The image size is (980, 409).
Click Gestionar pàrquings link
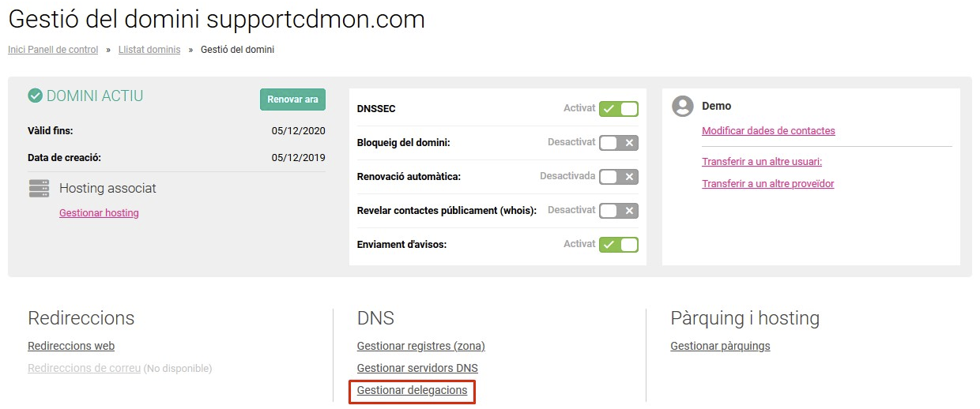pyautogui.click(x=720, y=346)
